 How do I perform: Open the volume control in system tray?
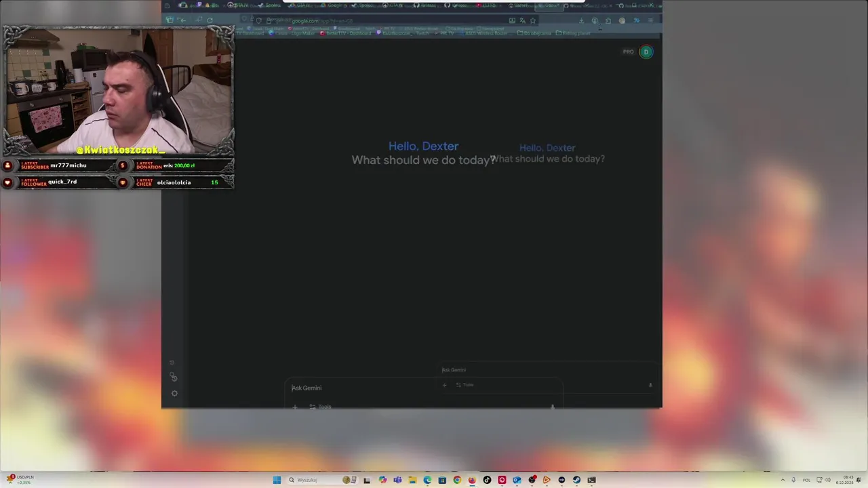pos(828,480)
